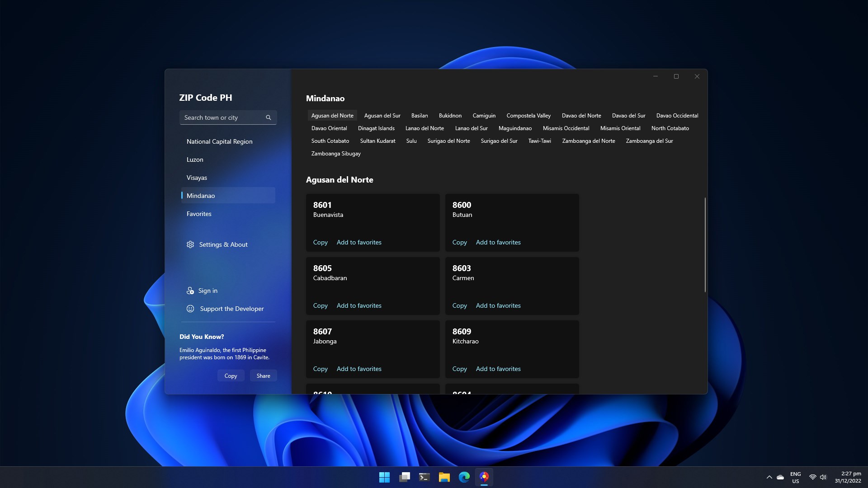
Task: Open Settings & About gear icon
Action: pyautogui.click(x=190, y=244)
